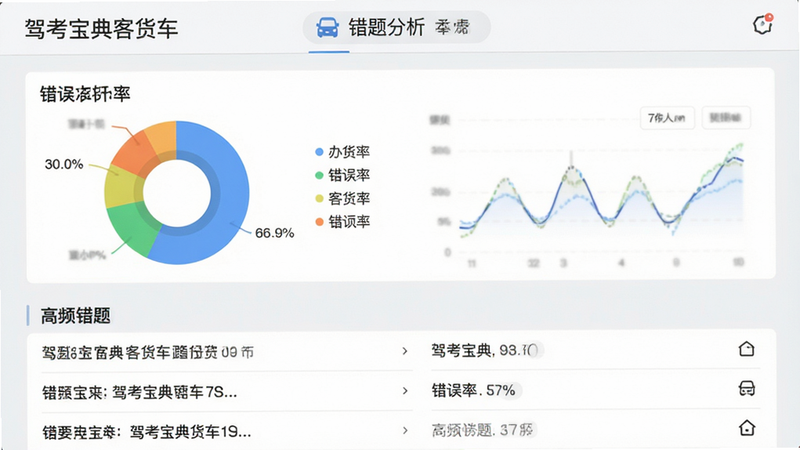Toggle the yellow 客货率 legend entry

click(x=342, y=198)
